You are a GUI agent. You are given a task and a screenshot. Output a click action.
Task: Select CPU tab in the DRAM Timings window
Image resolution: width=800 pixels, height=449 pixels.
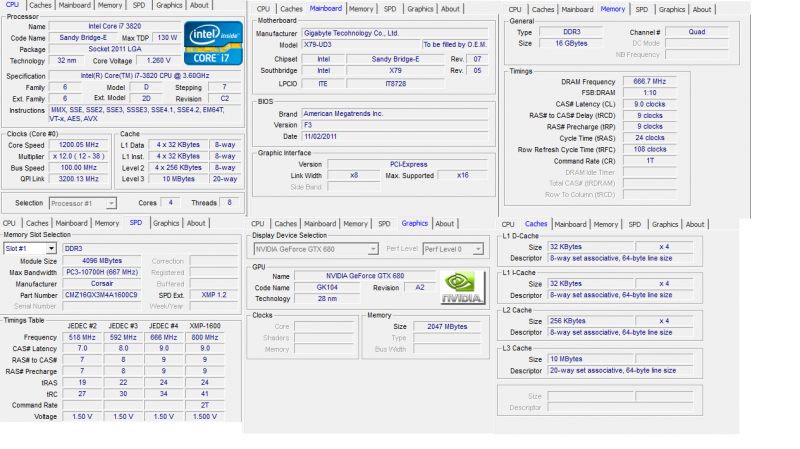pyautogui.click(x=515, y=9)
